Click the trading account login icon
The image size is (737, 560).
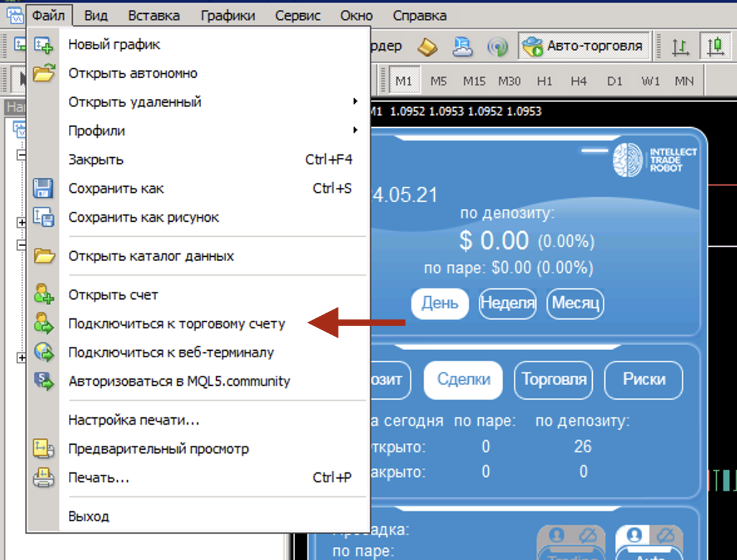click(44, 323)
